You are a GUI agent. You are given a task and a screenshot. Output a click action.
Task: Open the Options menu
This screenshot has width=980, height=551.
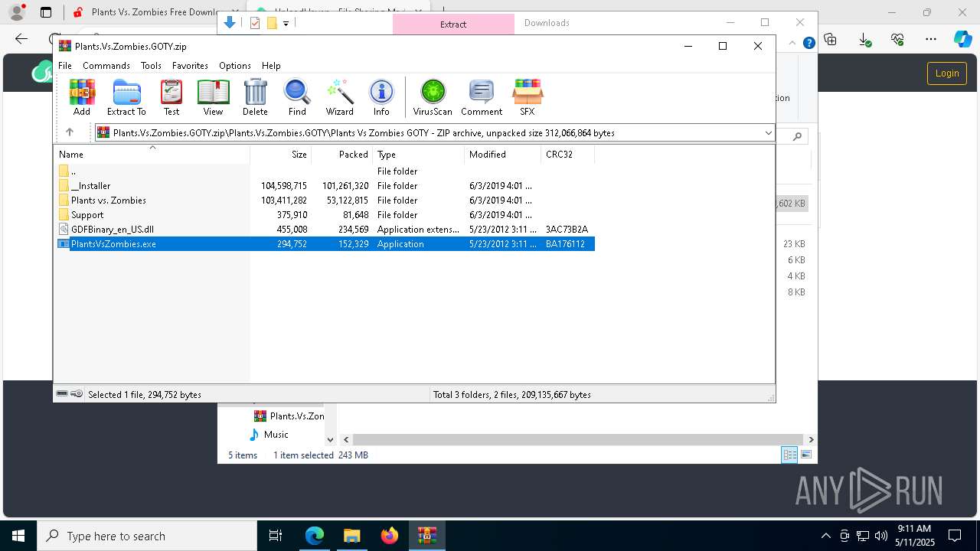(235, 66)
